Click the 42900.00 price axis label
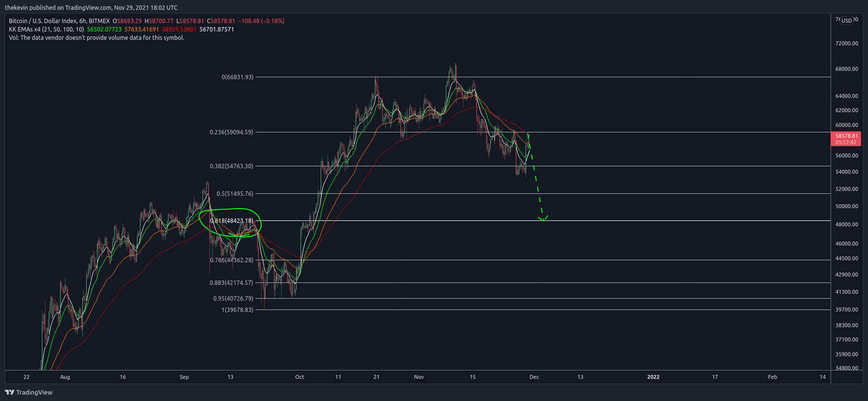 847,275
